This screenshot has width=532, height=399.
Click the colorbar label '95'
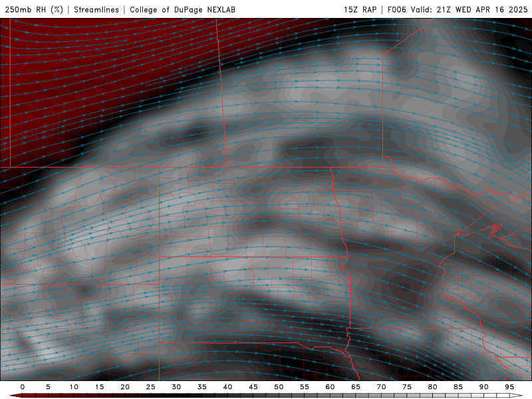(509, 387)
